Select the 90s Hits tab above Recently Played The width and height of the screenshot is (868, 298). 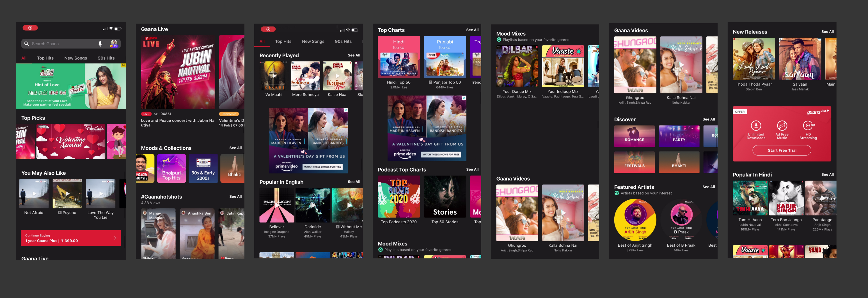tap(343, 42)
